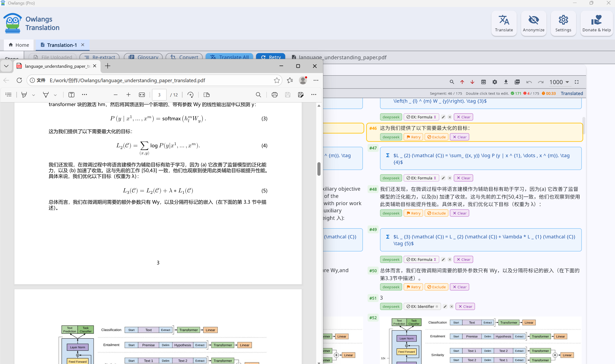Click the PDF viewer print icon
The height and width of the screenshot is (364, 615).
tap(275, 95)
